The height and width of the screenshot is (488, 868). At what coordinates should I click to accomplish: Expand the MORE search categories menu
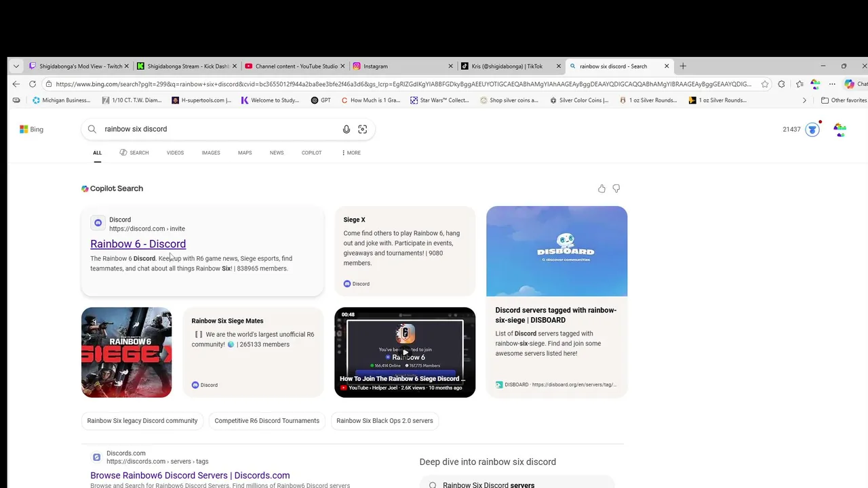click(351, 152)
